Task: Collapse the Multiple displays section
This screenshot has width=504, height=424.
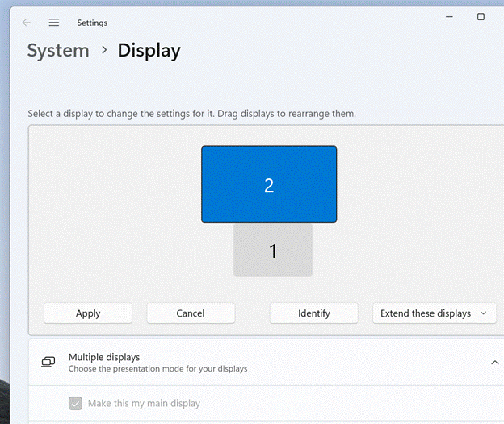Action: [494, 363]
